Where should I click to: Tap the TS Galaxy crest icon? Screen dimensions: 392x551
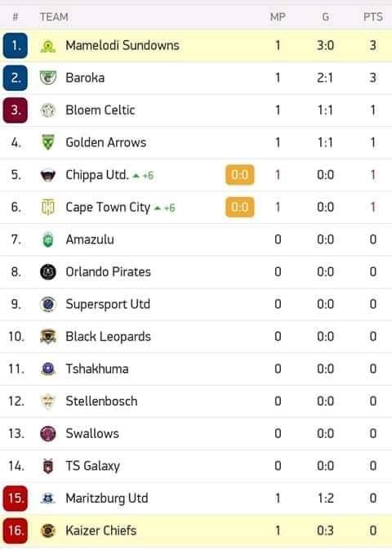pos(48,466)
